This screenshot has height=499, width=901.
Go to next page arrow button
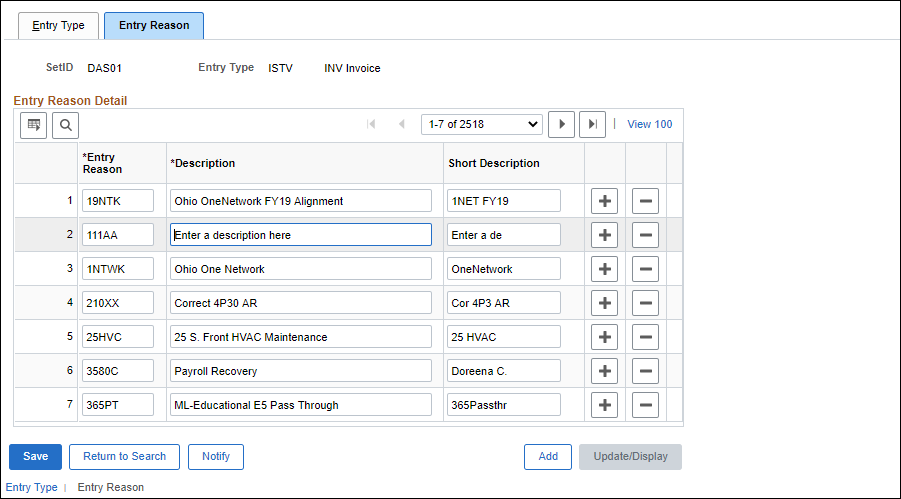tap(561, 124)
